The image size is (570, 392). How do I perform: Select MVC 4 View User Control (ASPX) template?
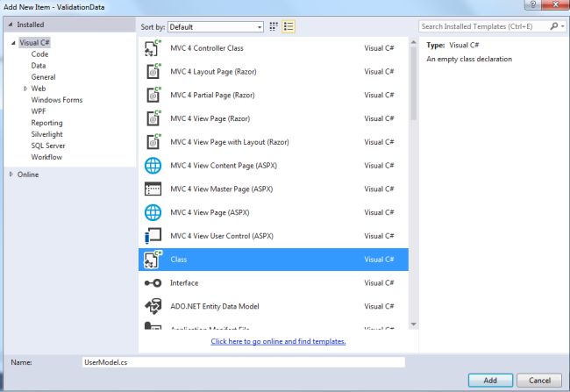pos(274,236)
